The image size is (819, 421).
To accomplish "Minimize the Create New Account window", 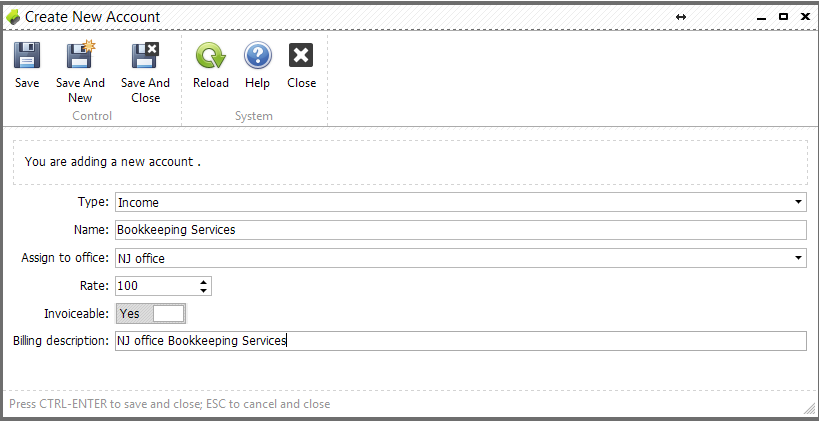I will point(762,18).
